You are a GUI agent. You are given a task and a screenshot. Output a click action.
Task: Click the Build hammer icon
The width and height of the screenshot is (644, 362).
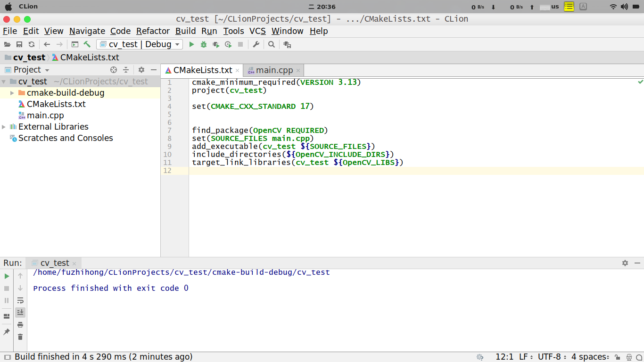click(x=87, y=44)
